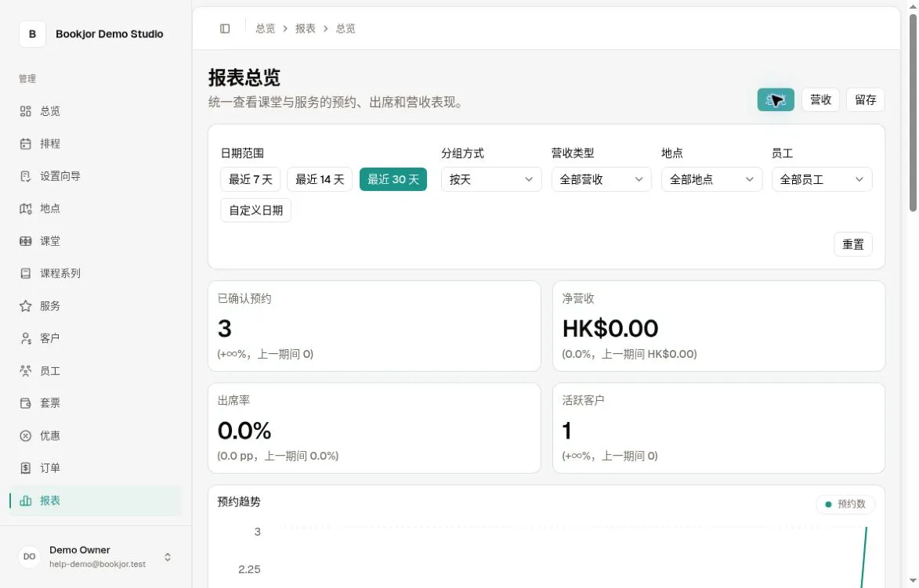The height and width of the screenshot is (588, 919).
Task: Click the help-demo@bookjor.test email text
Action: (97, 564)
